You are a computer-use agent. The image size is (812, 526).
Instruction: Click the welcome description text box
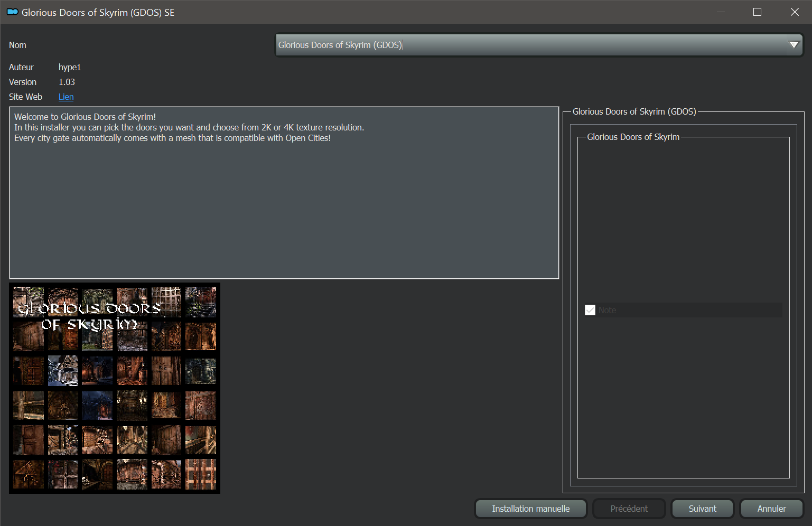pos(284,193)
